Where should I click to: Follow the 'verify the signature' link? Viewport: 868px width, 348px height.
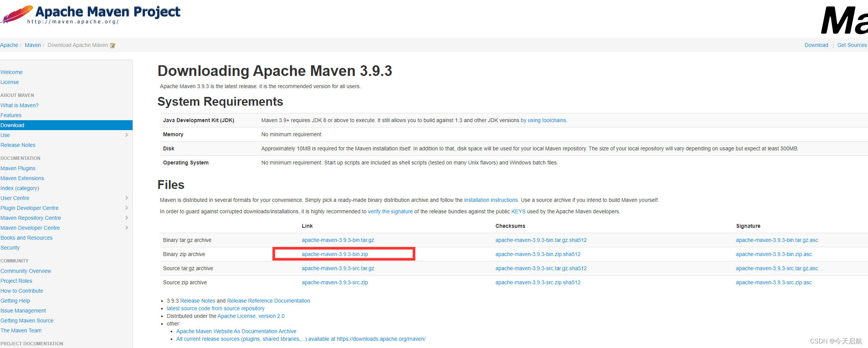(x=390, y=211)
